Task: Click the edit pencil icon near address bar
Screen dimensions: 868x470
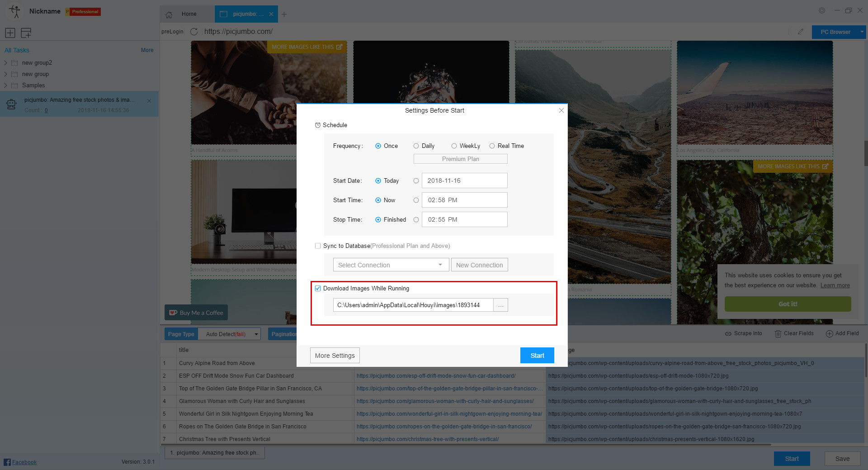Action: coord(801,32)
